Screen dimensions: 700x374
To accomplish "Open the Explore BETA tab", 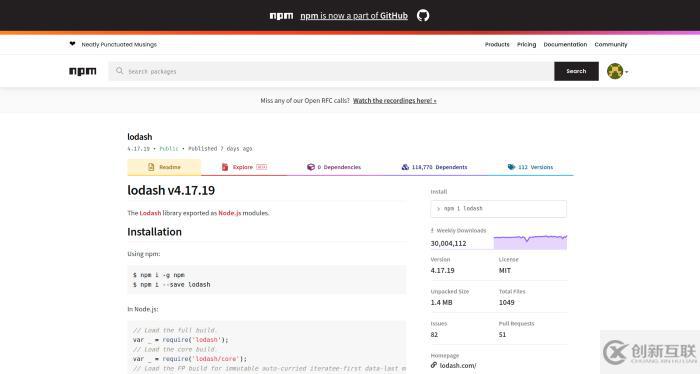I will tap(244, 167).
